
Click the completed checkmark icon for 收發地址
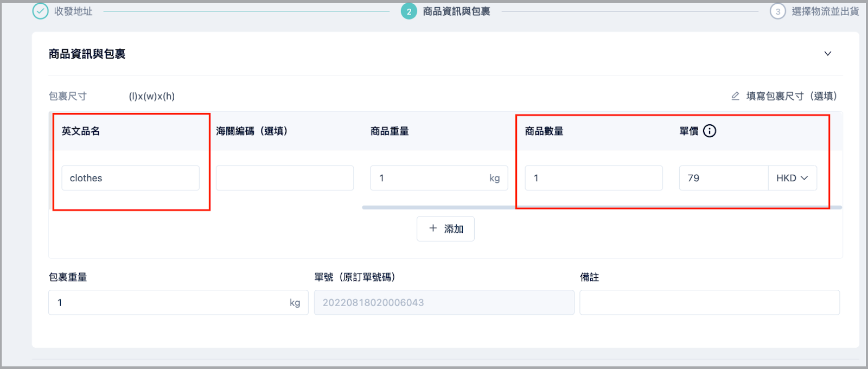40,11
